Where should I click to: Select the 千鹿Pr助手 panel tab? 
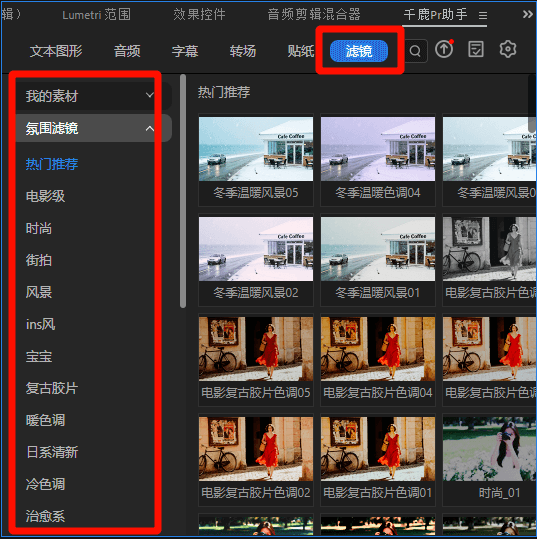click(x=435, y=14)
